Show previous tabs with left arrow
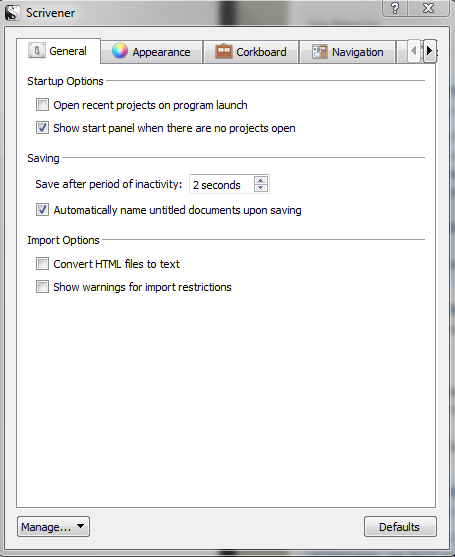The width and height of the screenshot is (455, 557). 413,51
